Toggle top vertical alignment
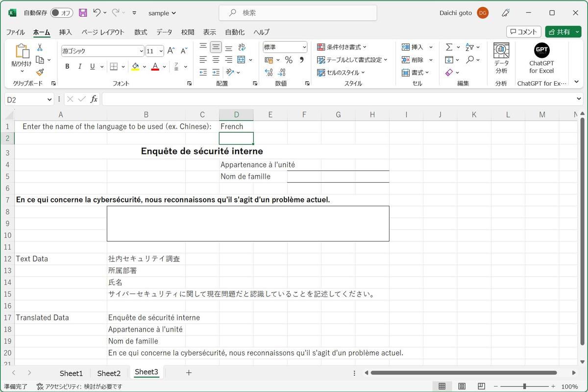This screenshot has width=588, height=392. (x=203, y=47)
